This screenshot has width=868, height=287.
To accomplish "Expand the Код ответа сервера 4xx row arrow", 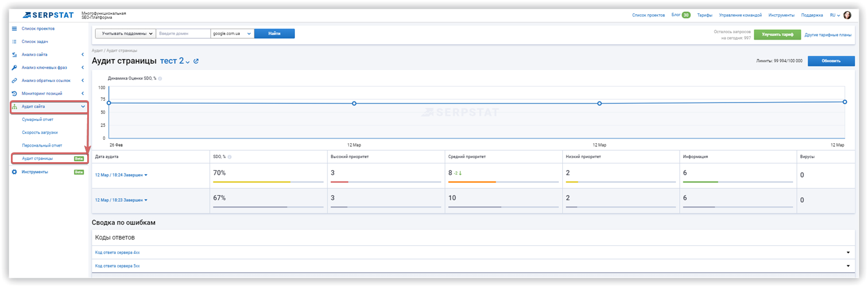I will click(x=848, y=252).
